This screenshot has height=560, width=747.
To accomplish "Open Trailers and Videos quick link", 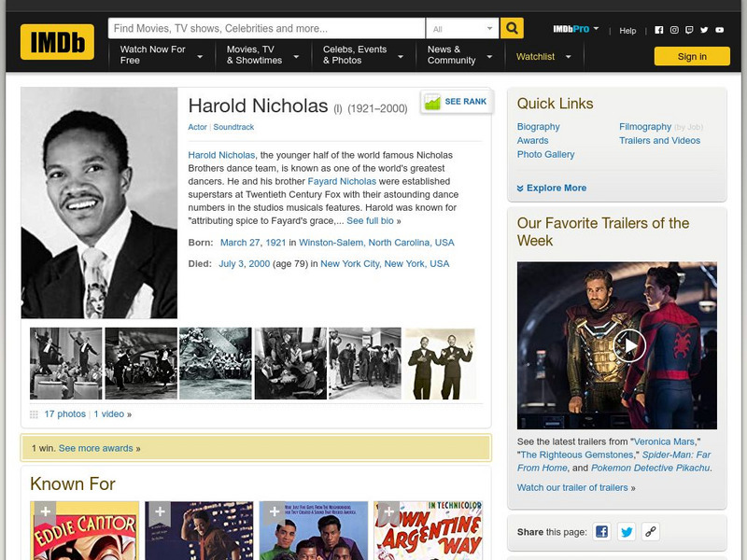I will [660, 141].
